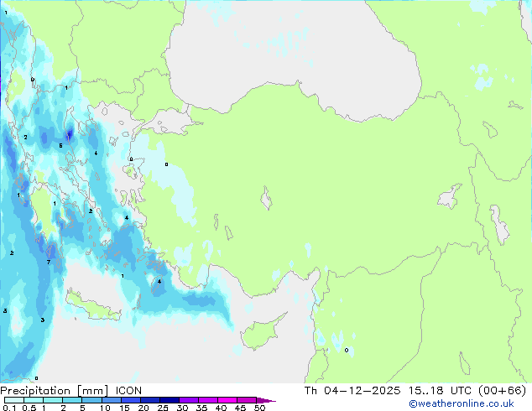This screenshot has width=532, height=411.
Task: Select the 45–50 mm legend swatch
Action: pyautogui.click(x=247, y=400)
